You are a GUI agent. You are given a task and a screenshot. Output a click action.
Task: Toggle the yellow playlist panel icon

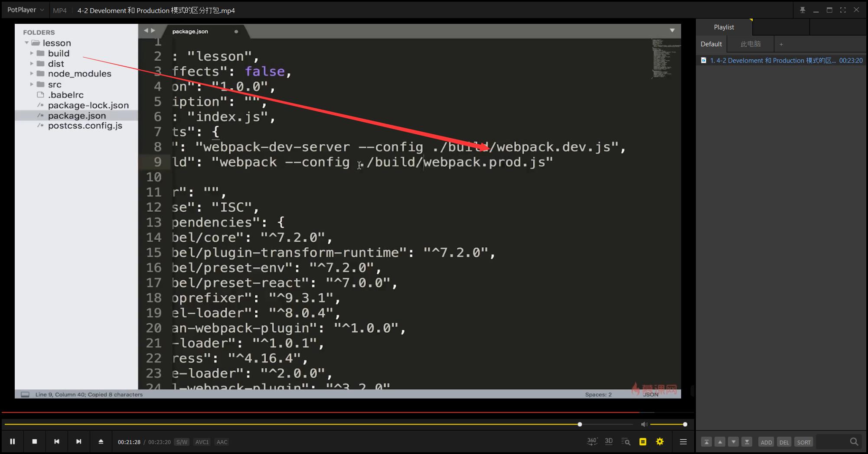tap(643, 442)
